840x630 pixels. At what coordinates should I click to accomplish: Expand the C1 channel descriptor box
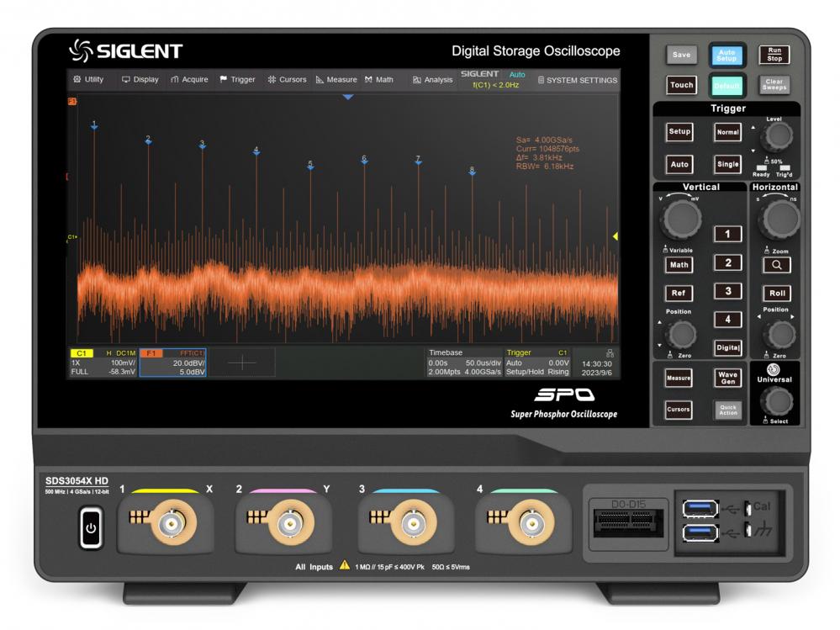[x=103, y=362]
